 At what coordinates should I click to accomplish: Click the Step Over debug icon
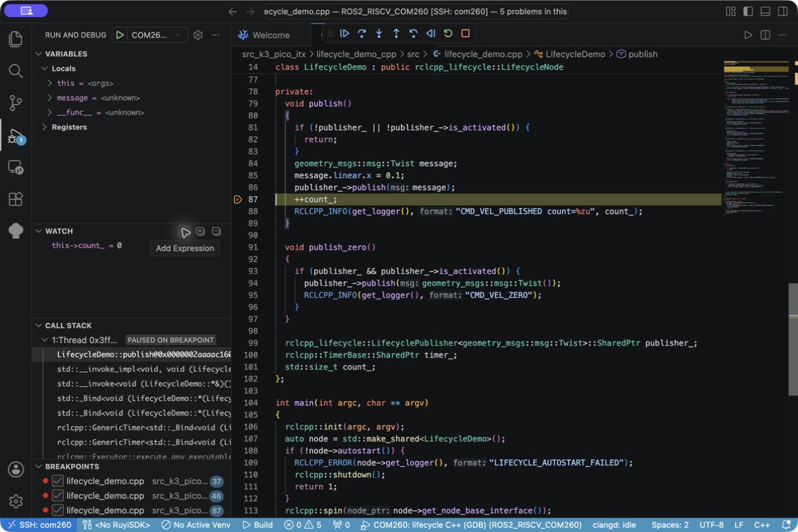[x=362, y=34]
